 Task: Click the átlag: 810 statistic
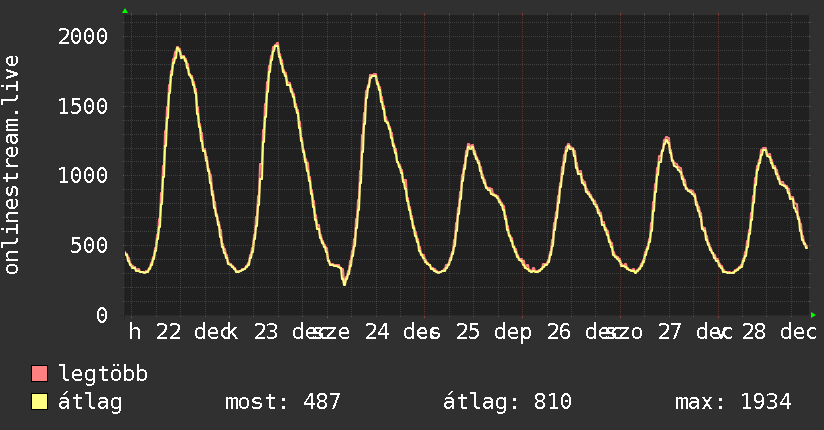[507, 402]
